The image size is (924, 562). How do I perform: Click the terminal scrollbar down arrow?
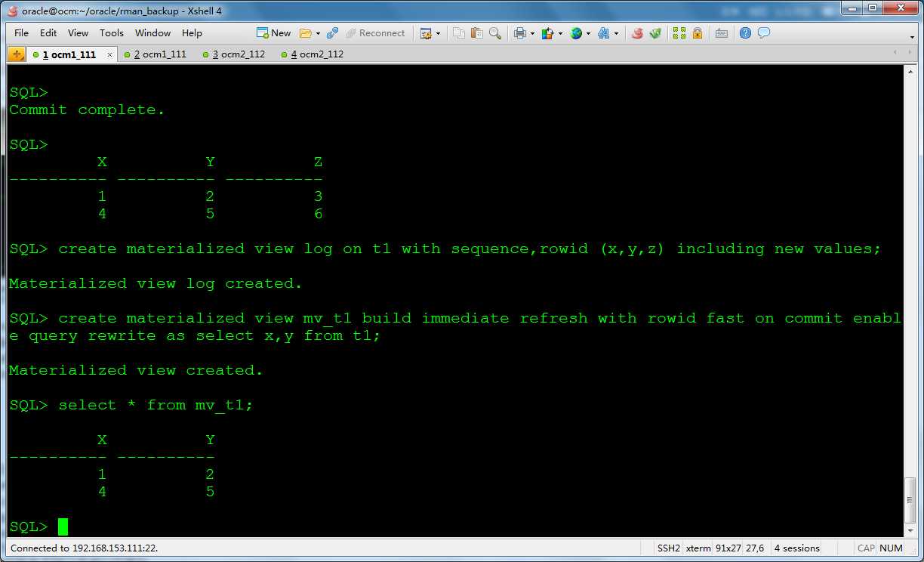910,530
